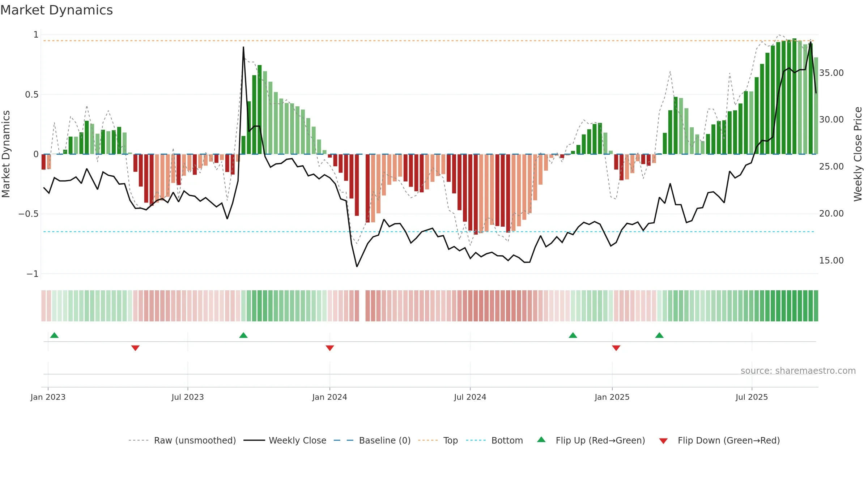The width and height of the screenshot is (868, 488).
Task: Click the 0.5 left axis label
Action: (x=32, y=95)
